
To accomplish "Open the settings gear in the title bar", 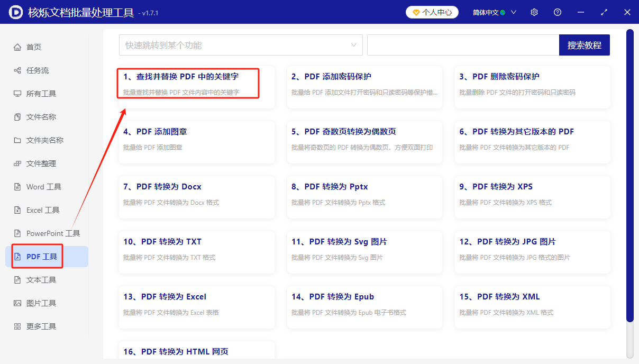I will pyautogui.click(x=534, y=12).
